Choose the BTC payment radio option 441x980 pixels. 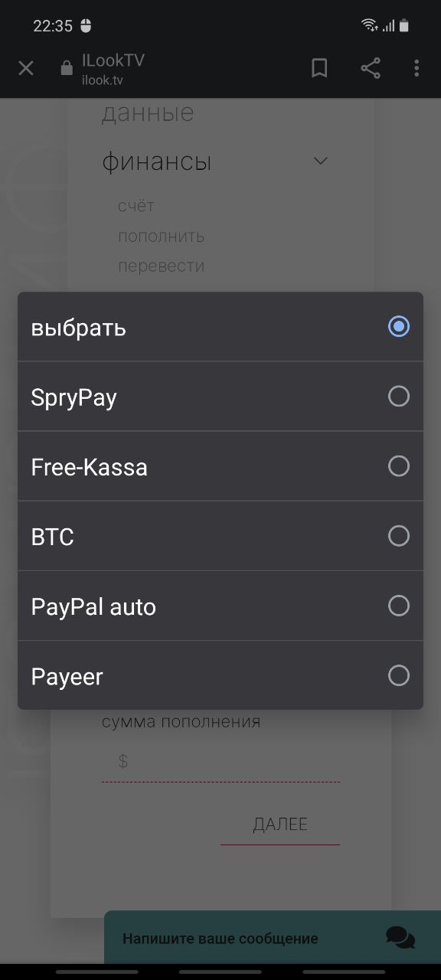click(399, 536)
